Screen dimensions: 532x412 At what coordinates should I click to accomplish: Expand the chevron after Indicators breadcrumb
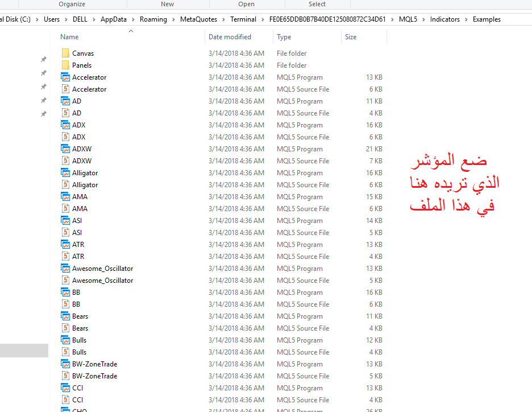(466, 19)
